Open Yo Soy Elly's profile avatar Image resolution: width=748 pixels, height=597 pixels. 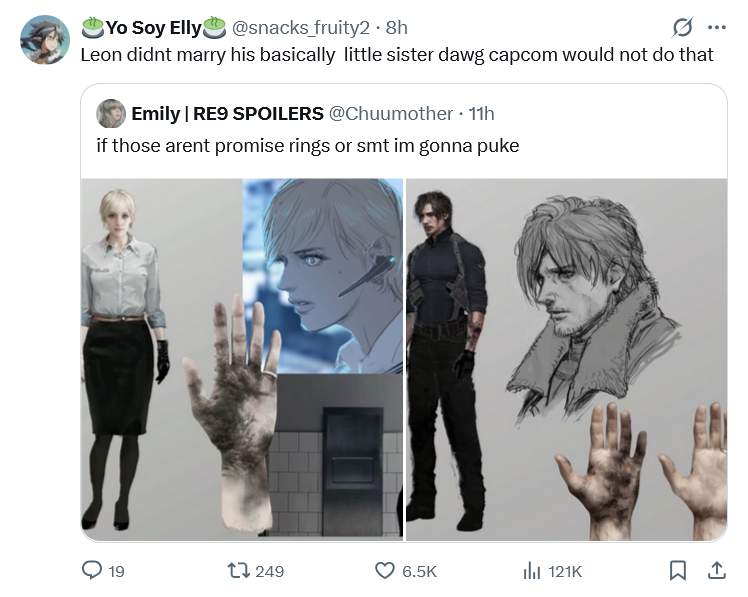click(45, 40)
